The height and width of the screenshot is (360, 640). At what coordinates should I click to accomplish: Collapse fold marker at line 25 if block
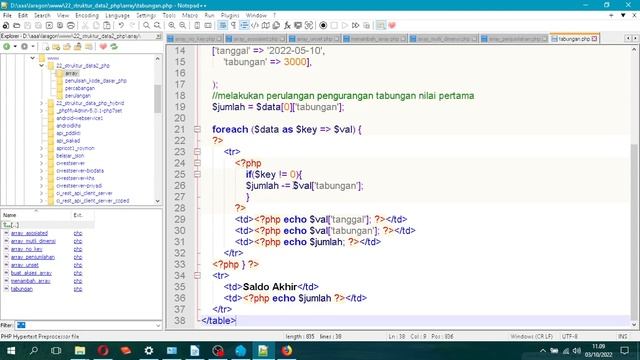click(197, 174)
